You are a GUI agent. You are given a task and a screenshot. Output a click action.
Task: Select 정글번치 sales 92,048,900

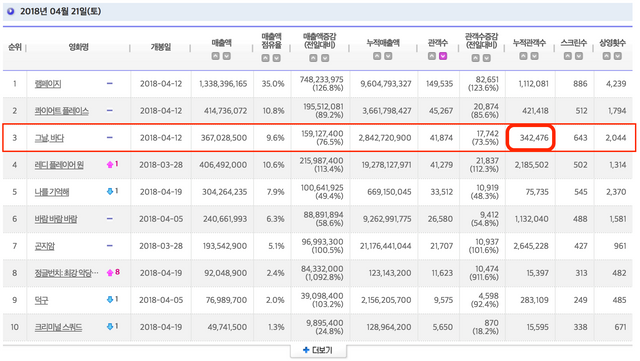(x=226, y=273)
